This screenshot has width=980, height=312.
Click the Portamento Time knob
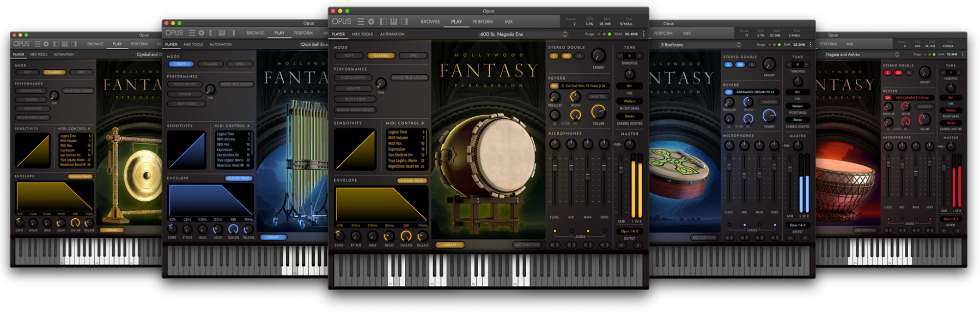pyautogui.click(x=381, y=83)
